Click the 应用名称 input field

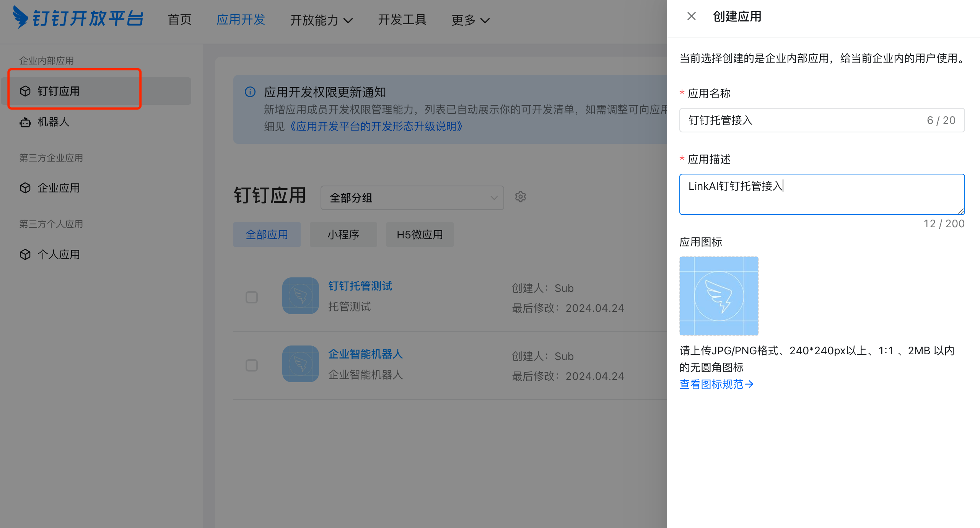tap(803, 121)
